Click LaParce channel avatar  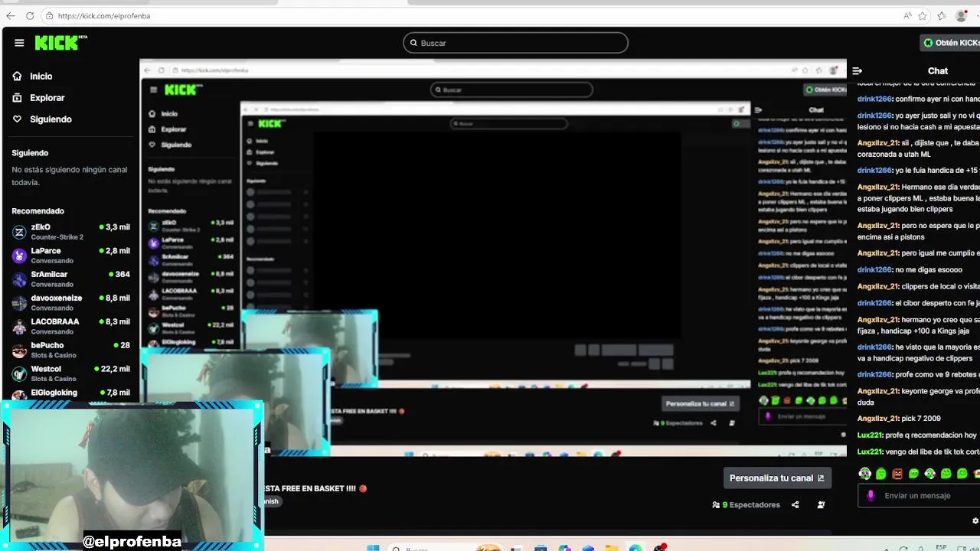19,256
